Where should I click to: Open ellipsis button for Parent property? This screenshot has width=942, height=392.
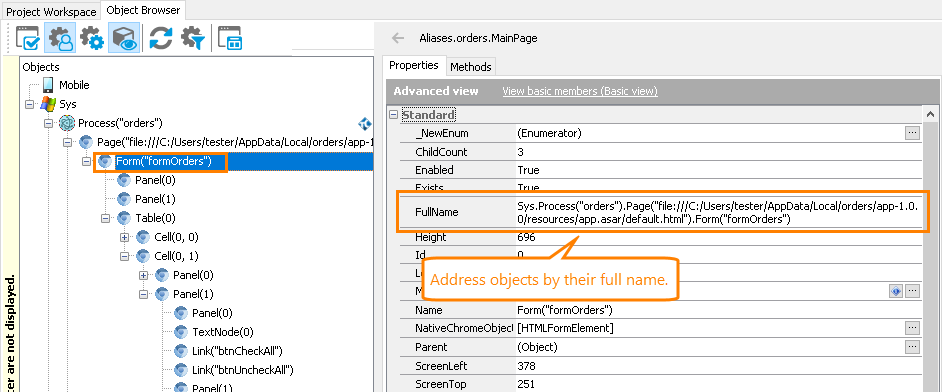913,347
